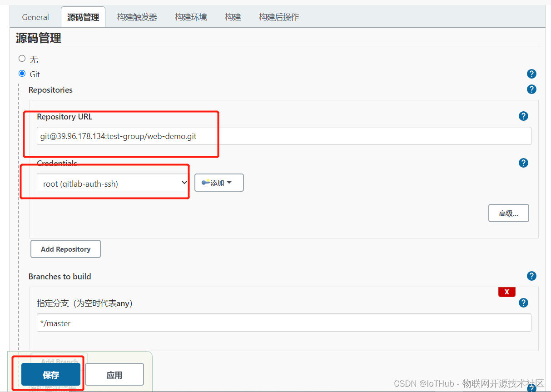Click the Branches to build label

point(60,276)
